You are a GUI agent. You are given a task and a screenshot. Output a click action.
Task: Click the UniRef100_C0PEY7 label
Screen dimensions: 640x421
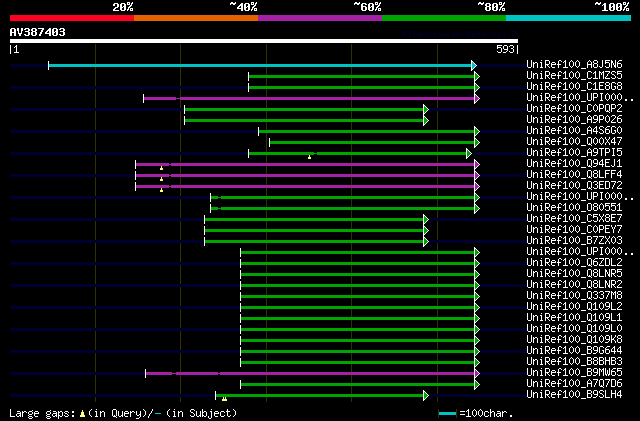[574, 230]
